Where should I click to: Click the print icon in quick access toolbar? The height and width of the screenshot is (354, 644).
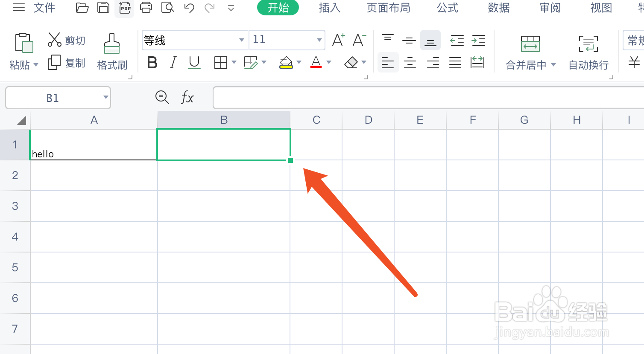(x=146, y=8)
